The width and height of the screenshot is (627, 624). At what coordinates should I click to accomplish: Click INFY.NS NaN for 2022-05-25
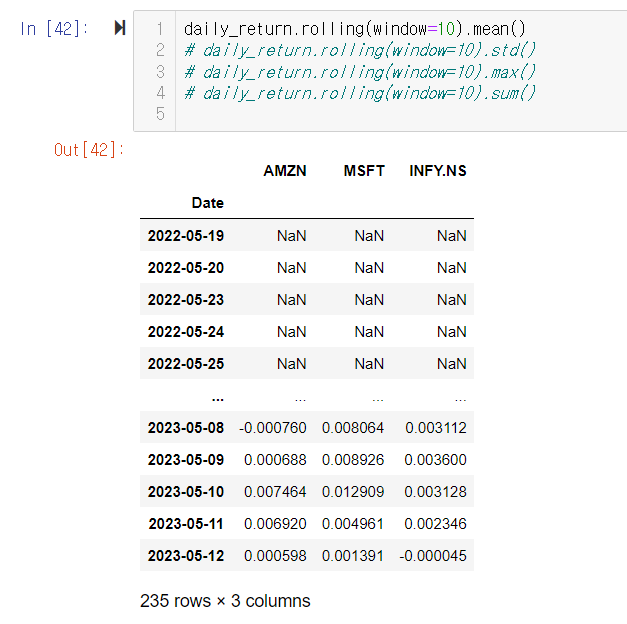click(451, 364)
